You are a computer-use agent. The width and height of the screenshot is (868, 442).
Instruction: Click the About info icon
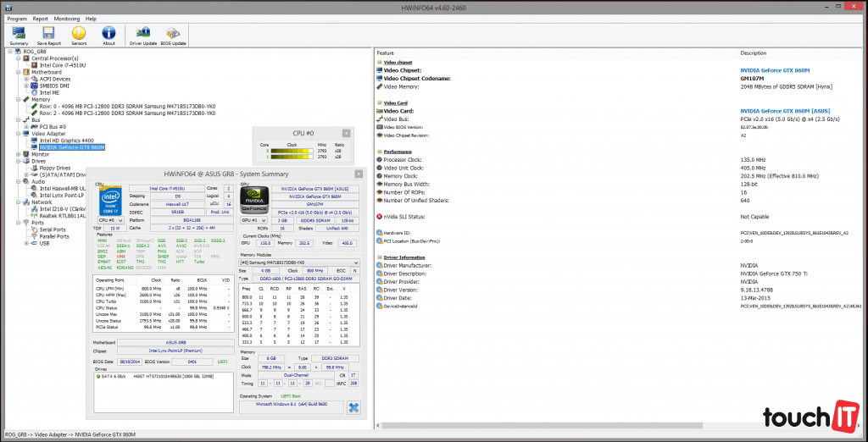point(108,32)
